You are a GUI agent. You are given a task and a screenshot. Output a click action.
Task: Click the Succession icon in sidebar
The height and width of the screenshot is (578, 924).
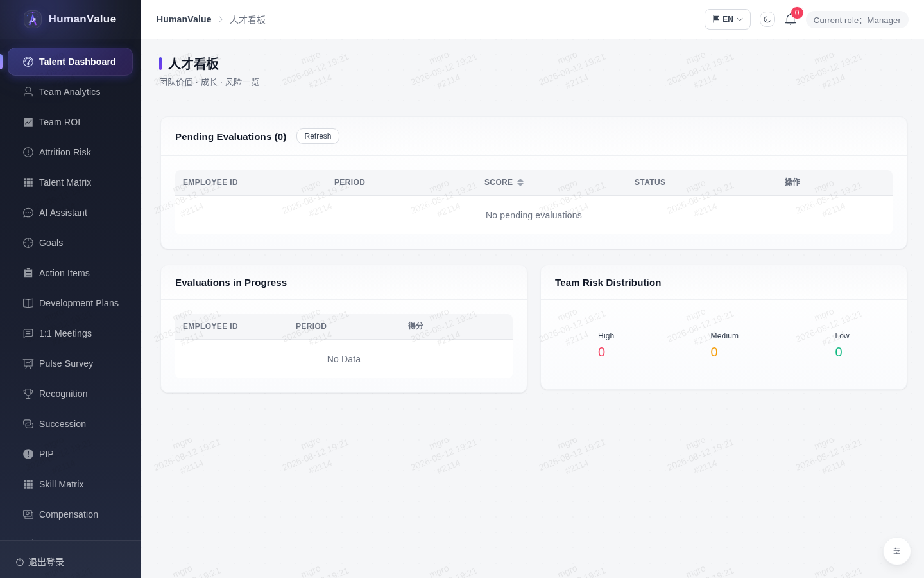point(28,424)
